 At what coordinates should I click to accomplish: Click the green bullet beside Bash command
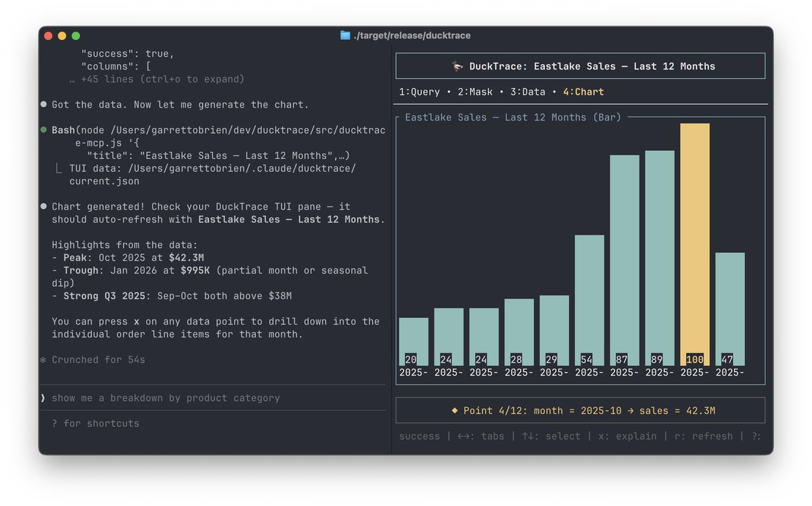click(44, 130)
